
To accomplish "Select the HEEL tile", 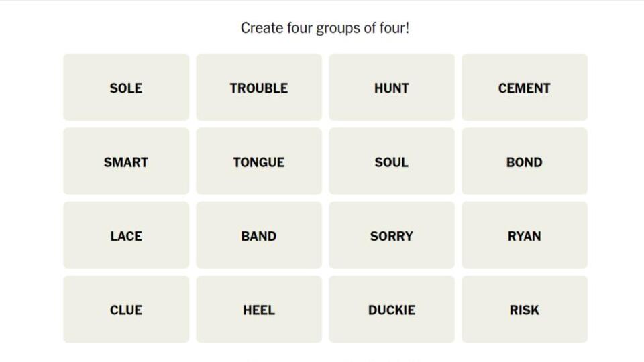I will [x=259, y=310].
